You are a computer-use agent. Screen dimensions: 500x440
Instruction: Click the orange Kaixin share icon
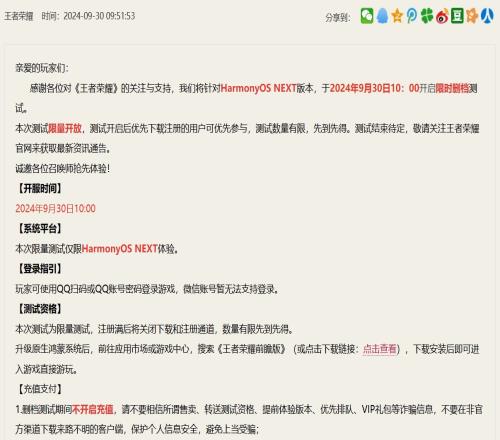(x=472, y=16)
